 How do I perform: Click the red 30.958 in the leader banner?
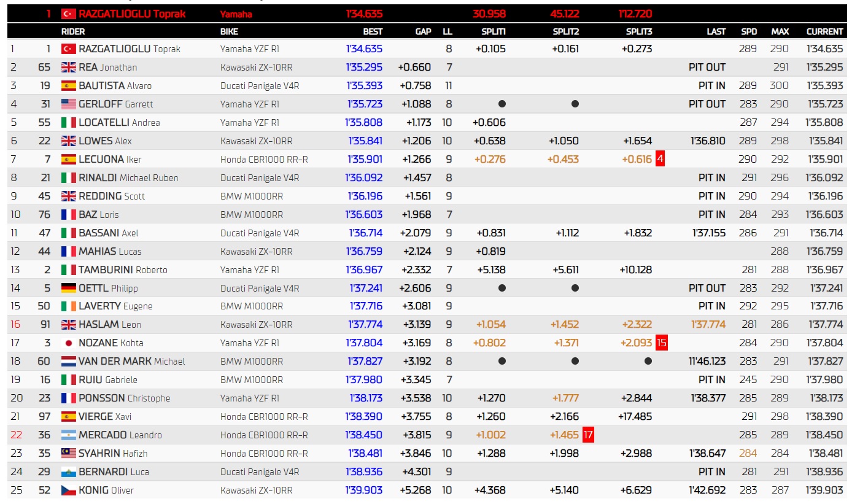tap(489, 14)
